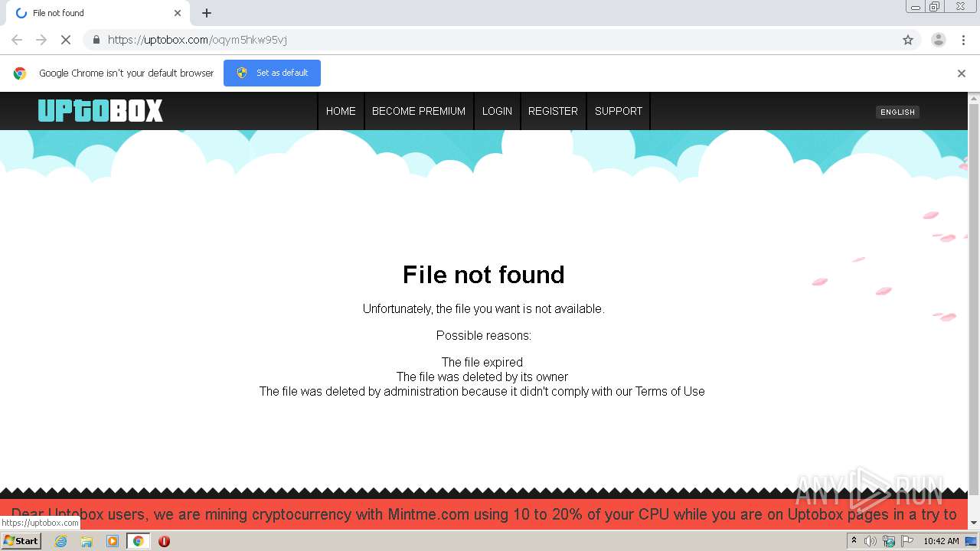This screenshot has width=980, height=551.
Task: Go forward to the next page
Action: (41, 40)
